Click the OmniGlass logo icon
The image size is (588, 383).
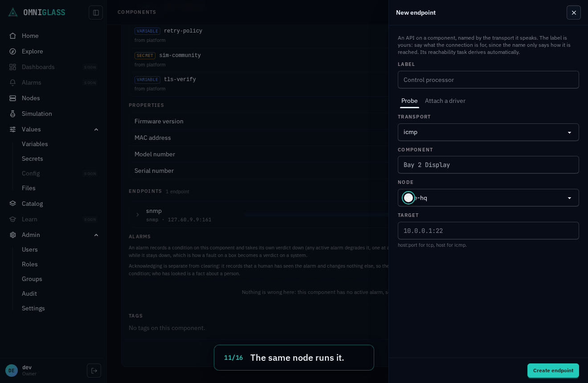pos(13,12)
